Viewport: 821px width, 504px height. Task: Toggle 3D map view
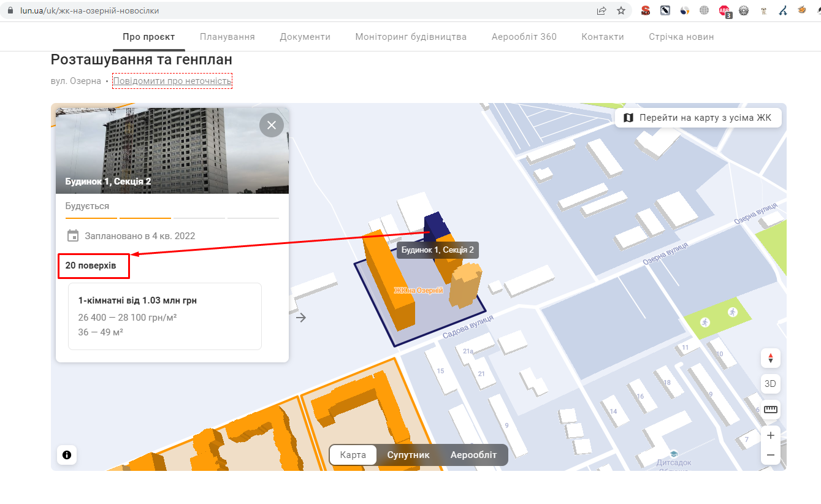(x=770, y=384)
